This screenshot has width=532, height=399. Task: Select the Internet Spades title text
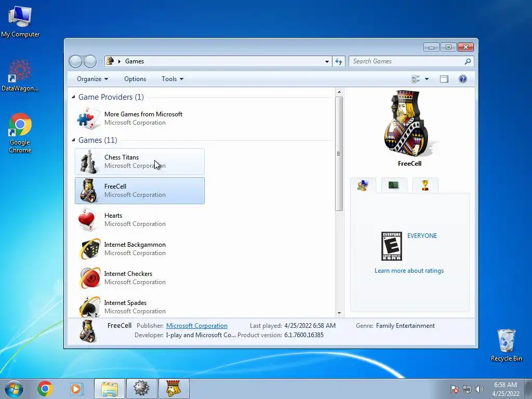(x=125, y=303)
